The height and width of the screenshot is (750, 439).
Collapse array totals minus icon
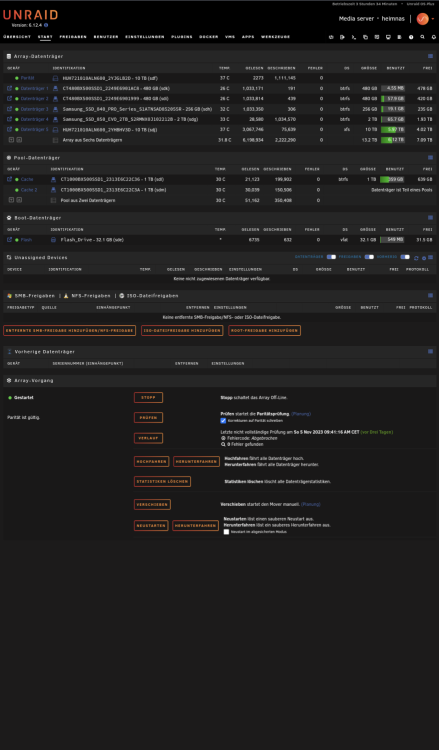[x=19, y=140]
